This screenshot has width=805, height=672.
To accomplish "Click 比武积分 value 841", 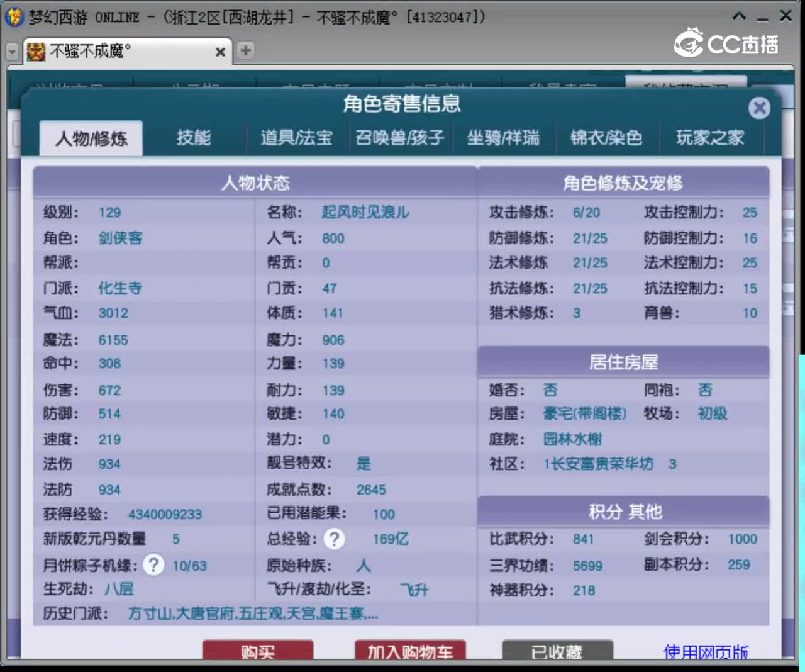I will point(583,539).
